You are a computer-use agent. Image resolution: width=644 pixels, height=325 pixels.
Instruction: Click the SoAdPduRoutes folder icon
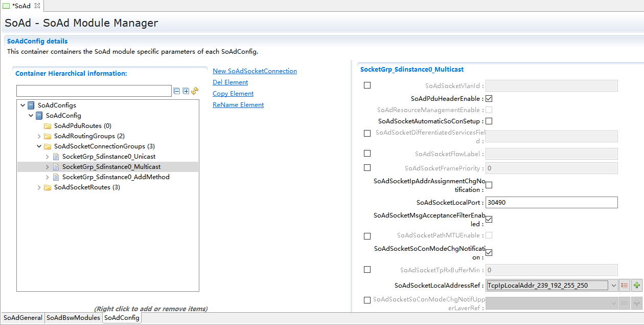click(48, 126)
